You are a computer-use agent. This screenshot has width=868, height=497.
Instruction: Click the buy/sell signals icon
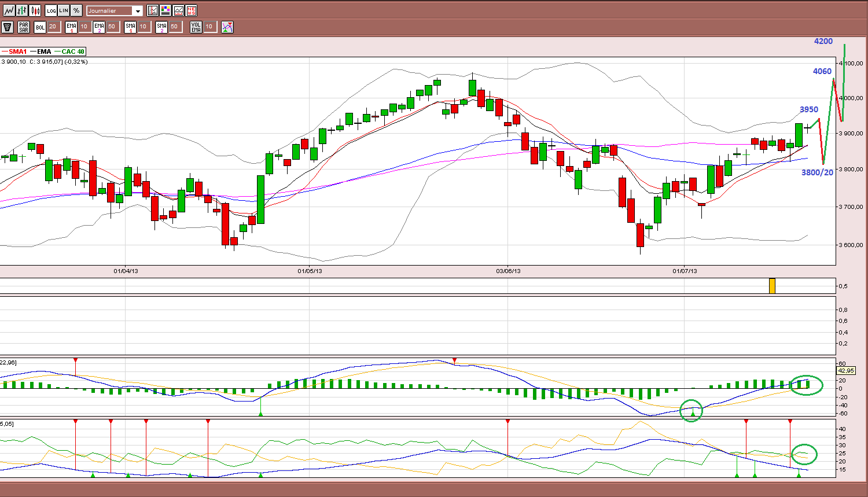pyautogui.click(x=227, y=27)
